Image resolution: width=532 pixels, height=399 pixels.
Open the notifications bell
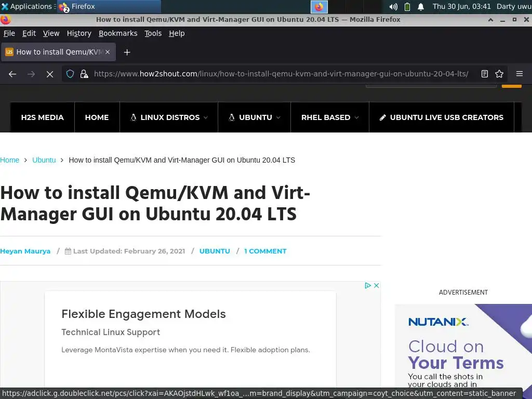[421, 6]
